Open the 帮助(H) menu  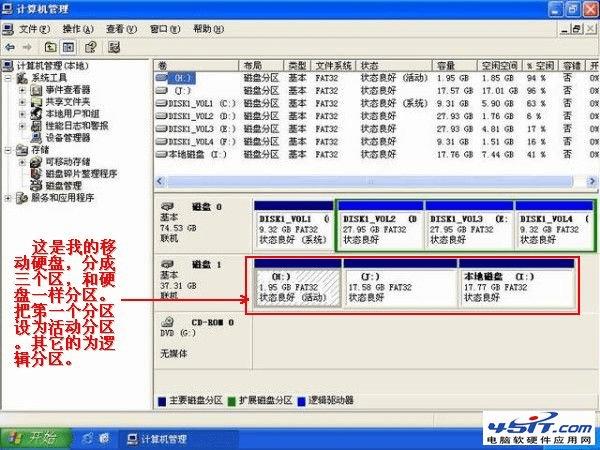pos(209,29)
